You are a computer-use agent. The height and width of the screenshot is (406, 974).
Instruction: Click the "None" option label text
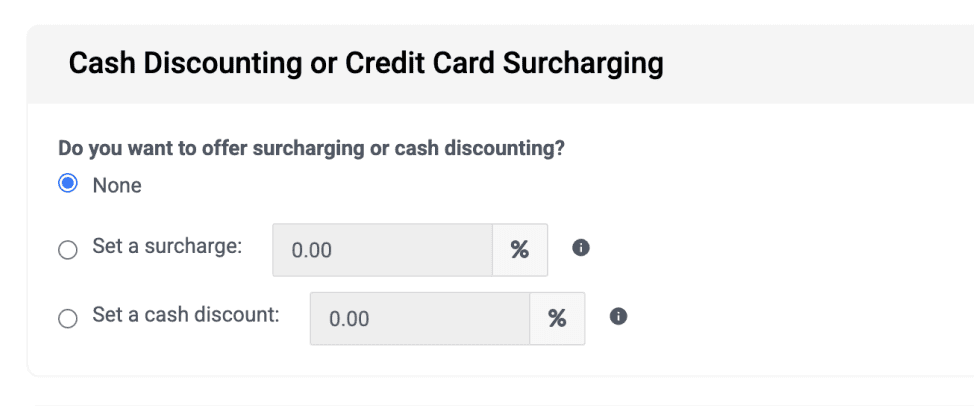[x=117, y=186]
